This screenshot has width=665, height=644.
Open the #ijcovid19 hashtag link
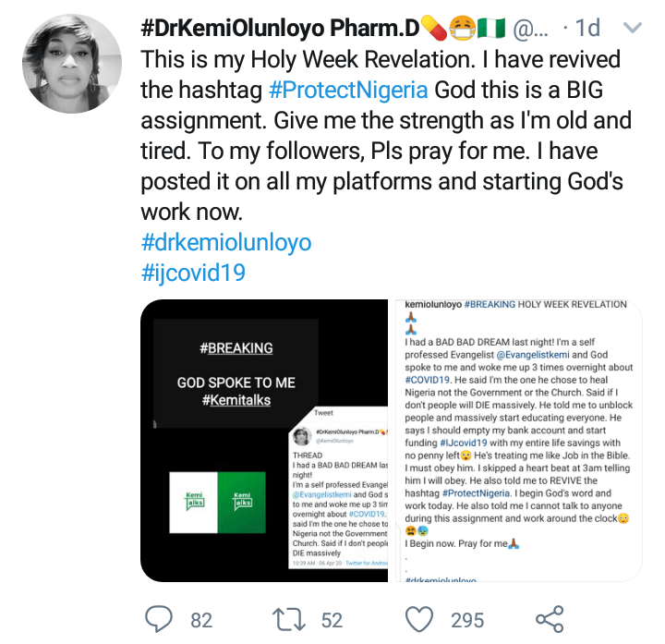coord(193,273)
